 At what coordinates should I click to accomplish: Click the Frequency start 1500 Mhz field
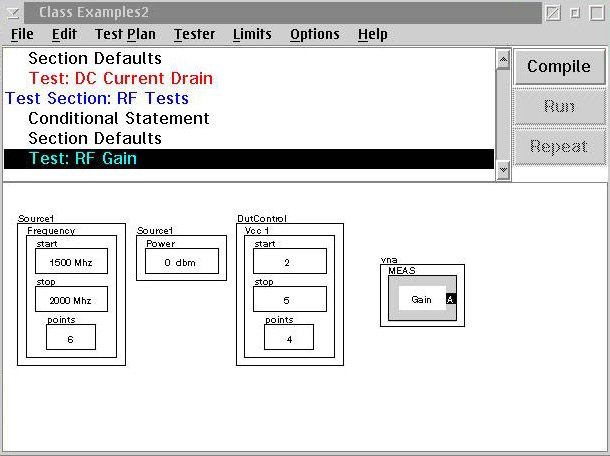point(71,261)
